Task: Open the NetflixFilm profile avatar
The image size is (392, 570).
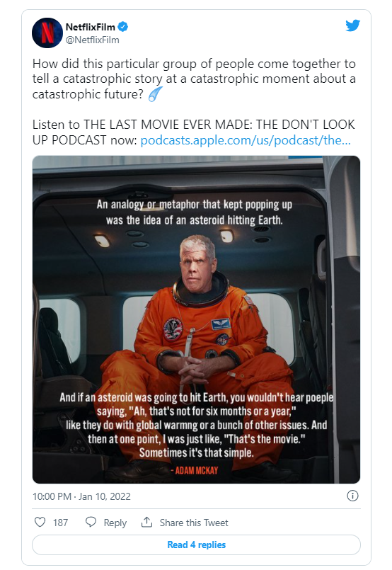Action: pyautogui.click(x=47, y=33)
